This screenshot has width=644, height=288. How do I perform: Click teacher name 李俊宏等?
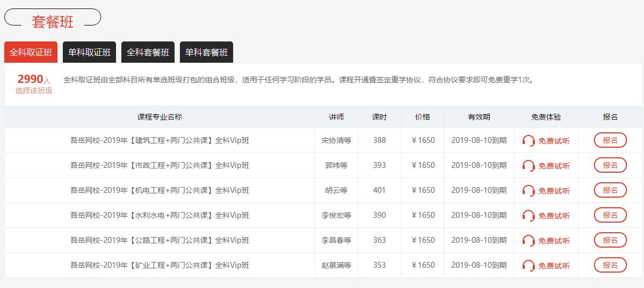pos(336,215)
